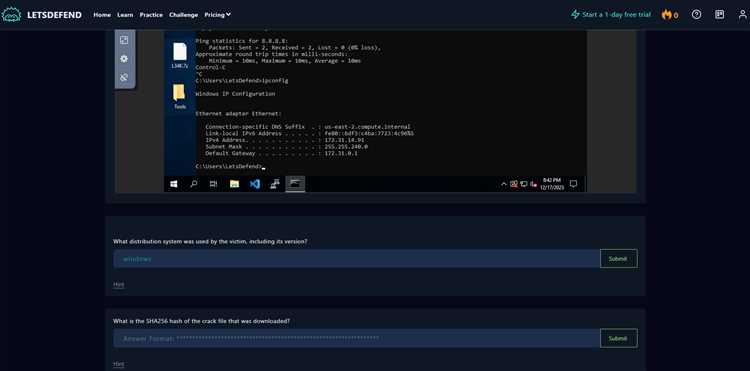Go to the Practice section
750x371 pixels.
pyautogui.click(x=151, y=15)
